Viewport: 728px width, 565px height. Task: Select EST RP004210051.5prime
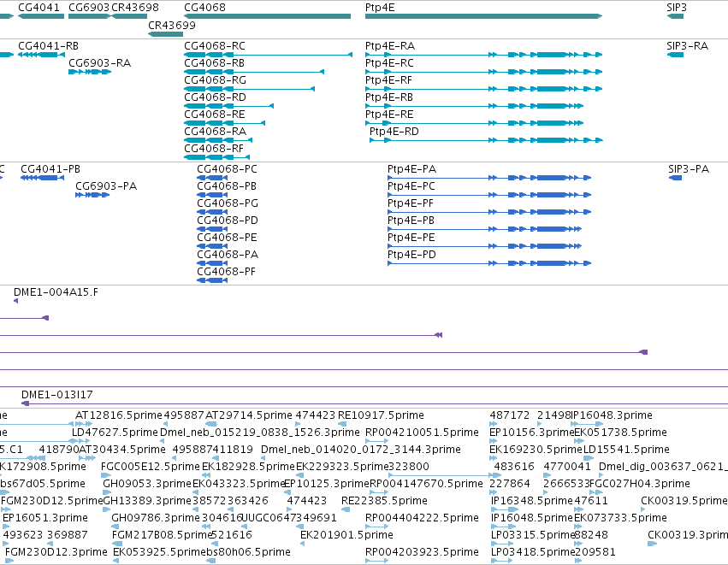[x=422, y=433]
